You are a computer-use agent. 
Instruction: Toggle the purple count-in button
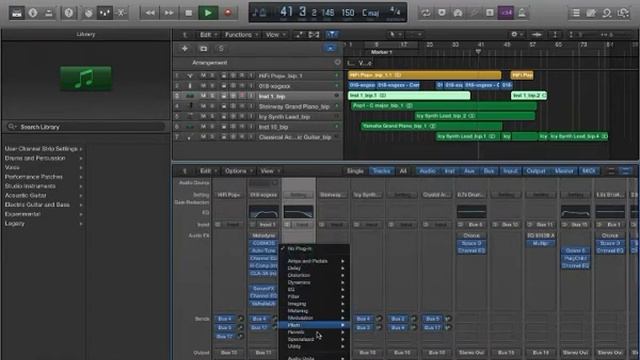(x=506, y=13)
